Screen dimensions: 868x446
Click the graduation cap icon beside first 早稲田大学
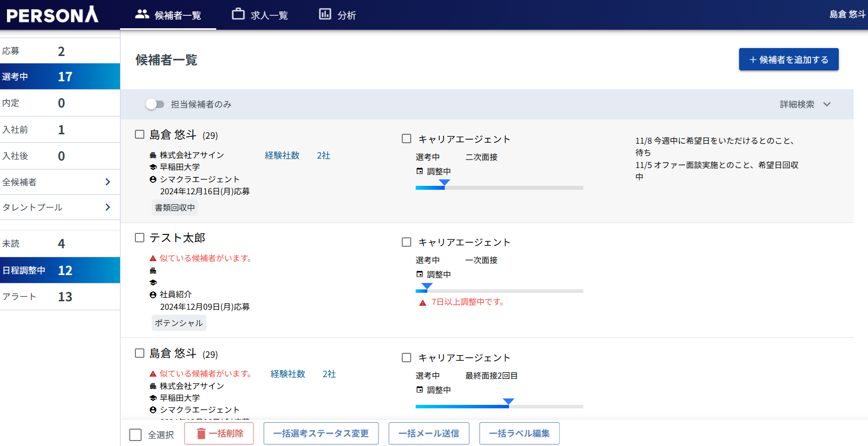153,167
